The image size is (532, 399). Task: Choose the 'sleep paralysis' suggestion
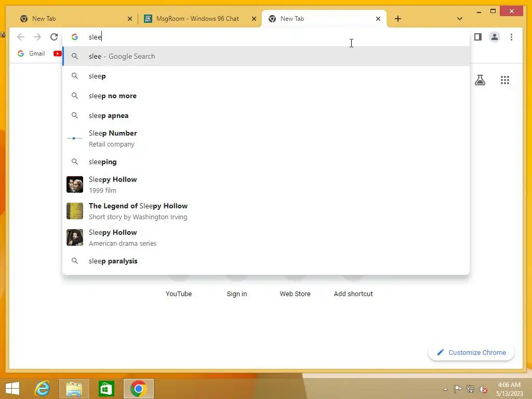pos(266,261)
